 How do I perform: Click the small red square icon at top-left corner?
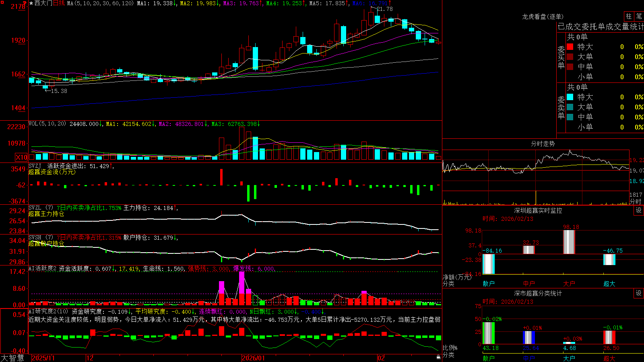coord(2,2)
